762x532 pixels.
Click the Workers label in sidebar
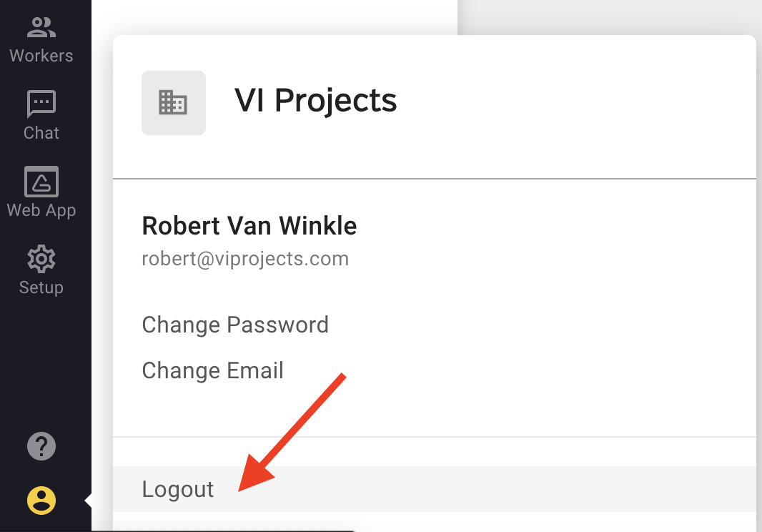pyautogui.click(x=41, y=56)
